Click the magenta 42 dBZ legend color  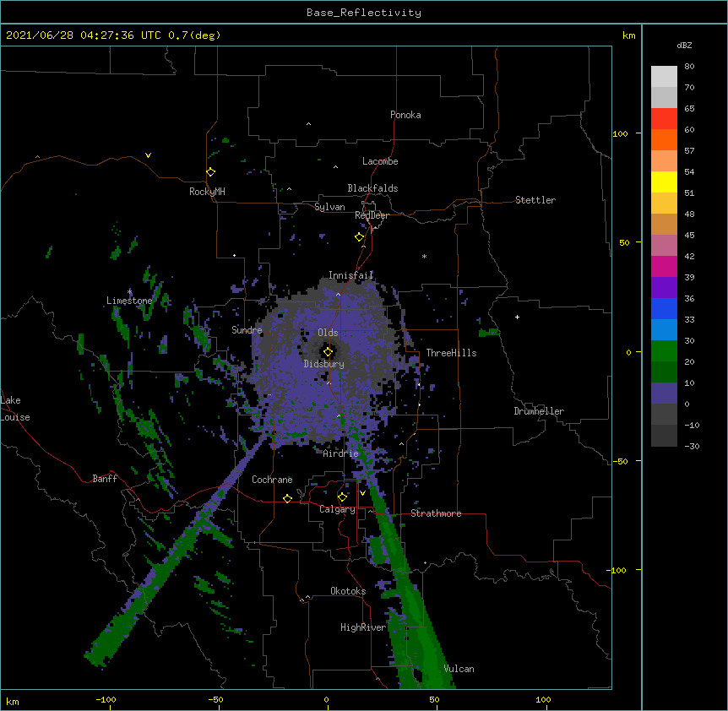664,266
